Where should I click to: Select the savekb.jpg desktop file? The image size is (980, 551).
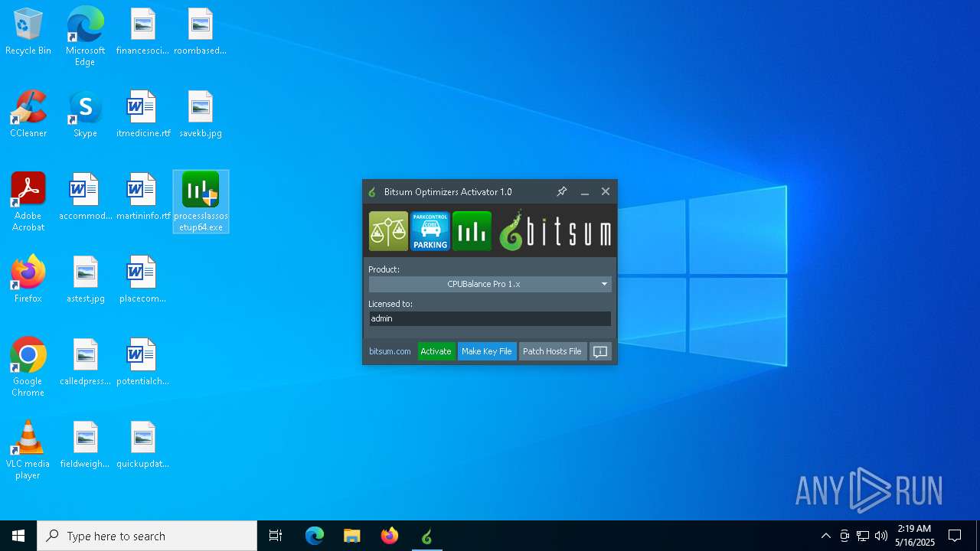point(201,114)
